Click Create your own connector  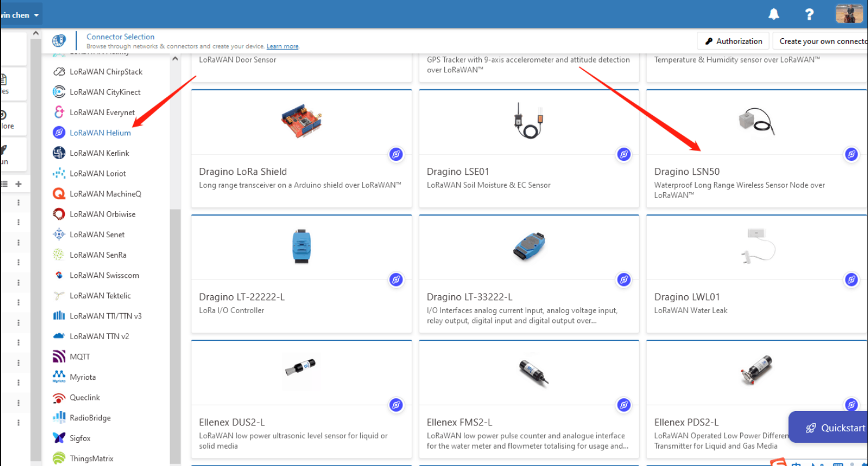point(821,41)
